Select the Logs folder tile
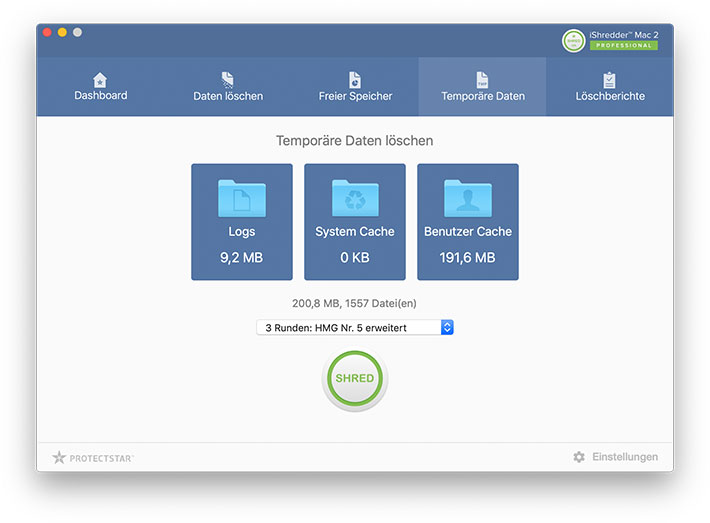This screenshot has width=710, height=523. (242, 222)
